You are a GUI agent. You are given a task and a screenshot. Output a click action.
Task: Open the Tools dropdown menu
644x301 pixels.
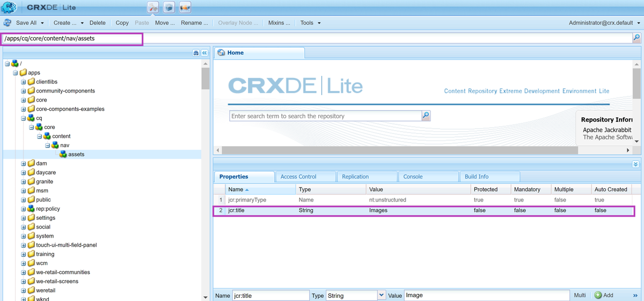pos(310,23)
